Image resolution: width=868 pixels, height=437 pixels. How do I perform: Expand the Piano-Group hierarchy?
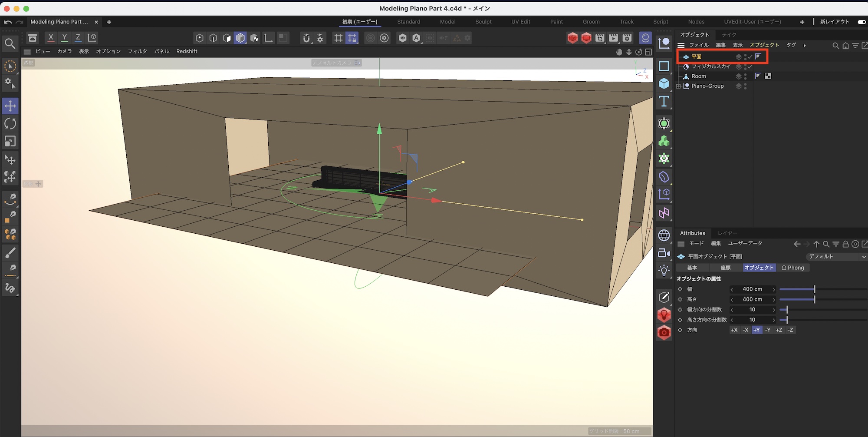pos(678,86)
